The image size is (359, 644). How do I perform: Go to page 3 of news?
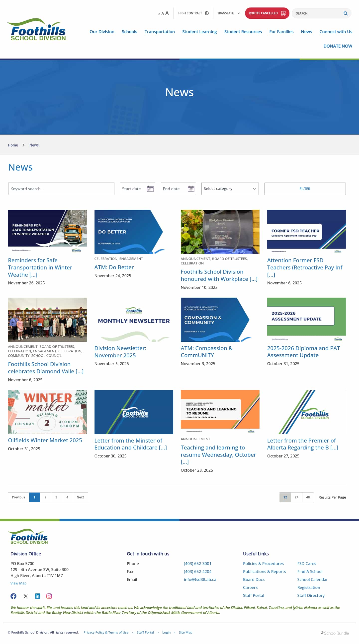(56, 497)
